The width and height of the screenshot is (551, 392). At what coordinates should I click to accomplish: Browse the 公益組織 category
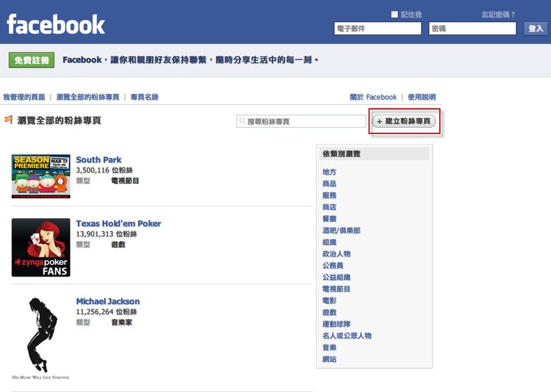click(x=336, y=277)
